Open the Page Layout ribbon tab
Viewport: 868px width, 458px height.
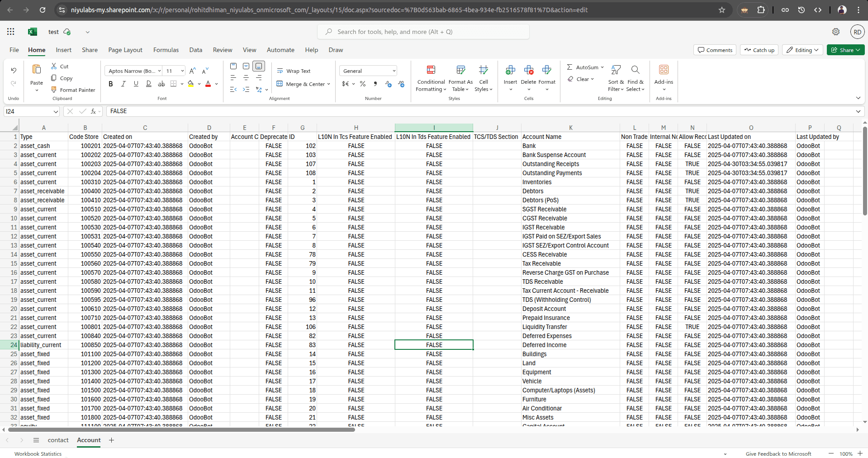(125, 50)
